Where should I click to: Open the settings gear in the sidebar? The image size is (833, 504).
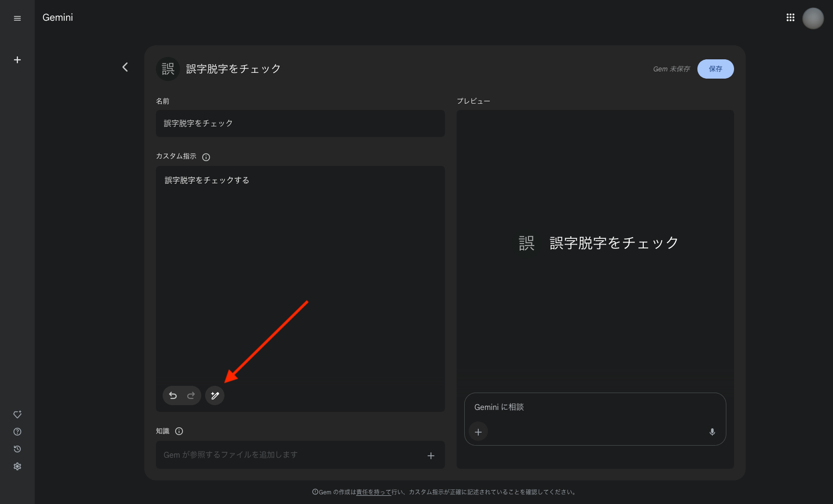click(x=17, y=466)
